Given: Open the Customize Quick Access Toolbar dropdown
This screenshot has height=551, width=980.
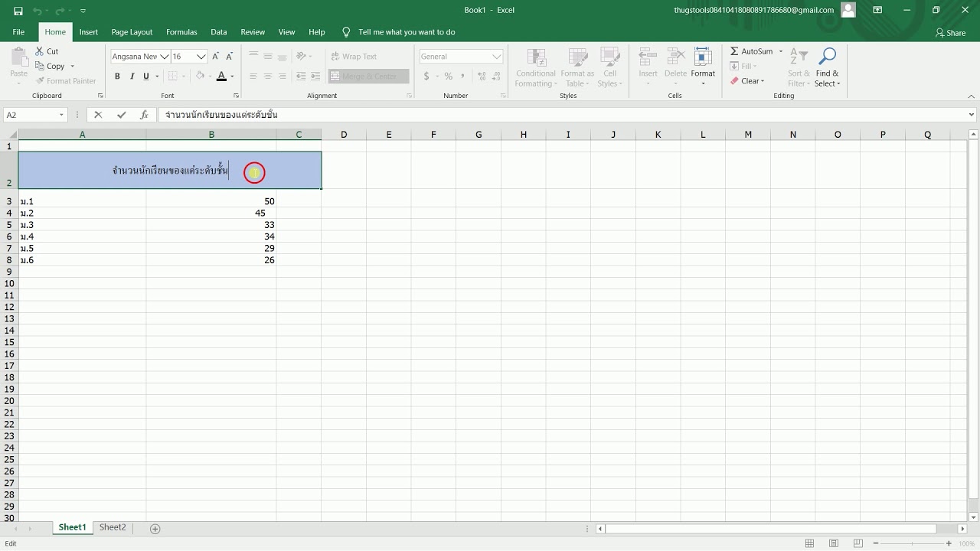Looking at the screenshot, I should point(83,11).
